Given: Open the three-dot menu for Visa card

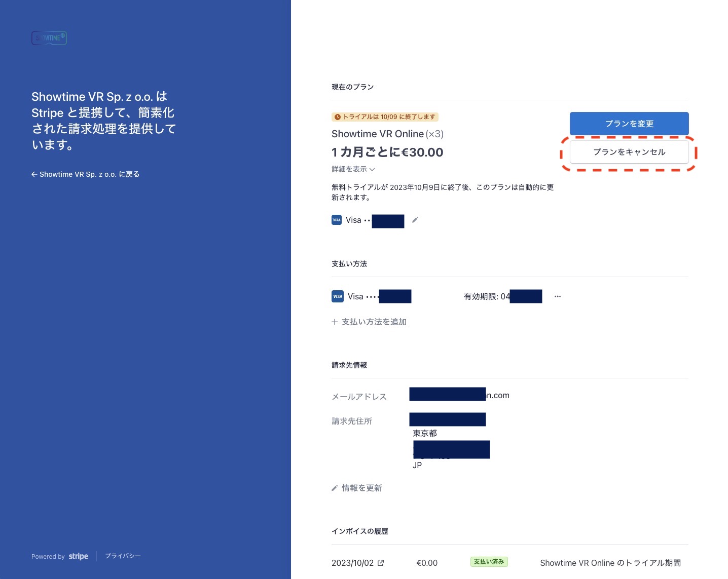Looking at the screenshot, I should 558,296.
